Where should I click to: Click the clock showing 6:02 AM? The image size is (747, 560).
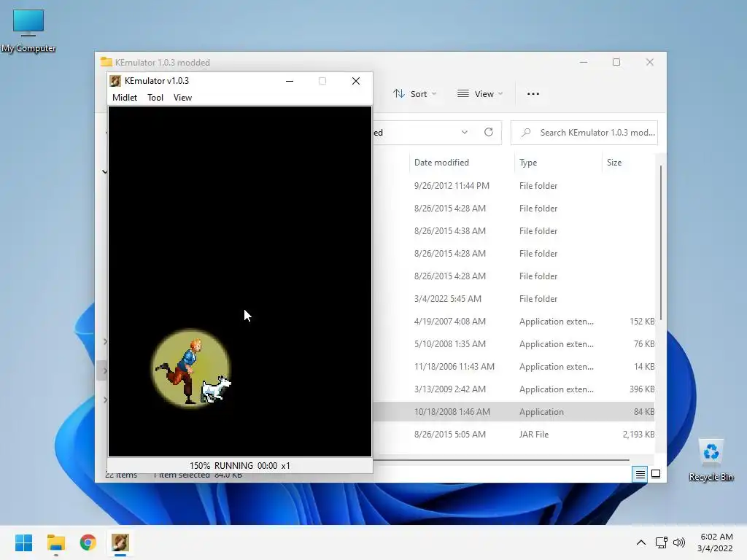[715, 542]
